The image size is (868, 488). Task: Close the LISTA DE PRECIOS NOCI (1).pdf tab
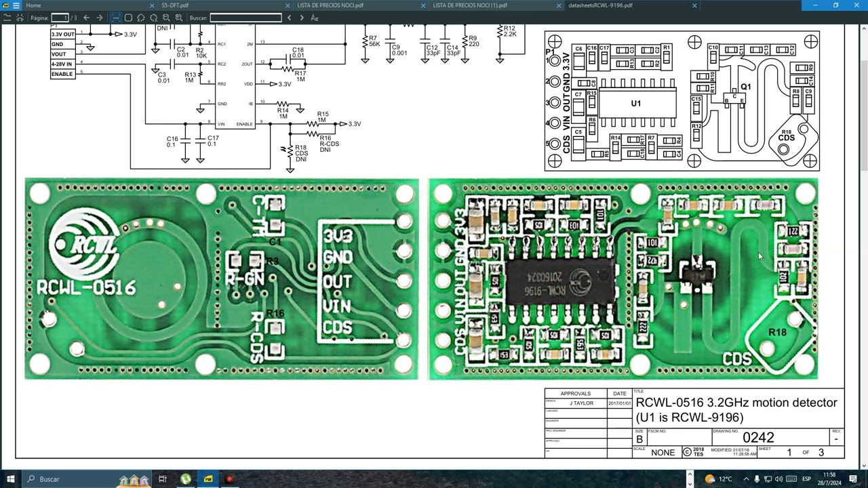point(559,5)
